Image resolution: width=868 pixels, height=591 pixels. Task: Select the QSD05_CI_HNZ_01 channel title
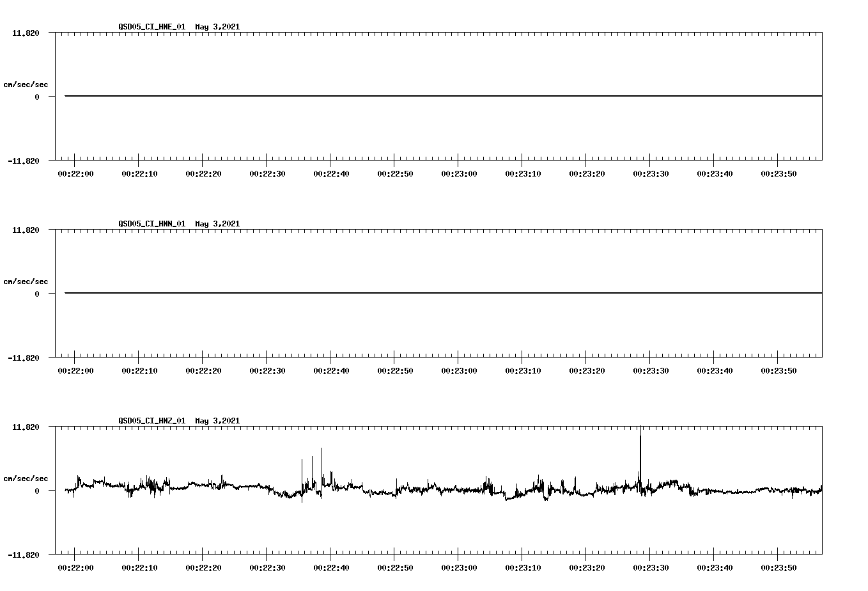click(150, 421)
